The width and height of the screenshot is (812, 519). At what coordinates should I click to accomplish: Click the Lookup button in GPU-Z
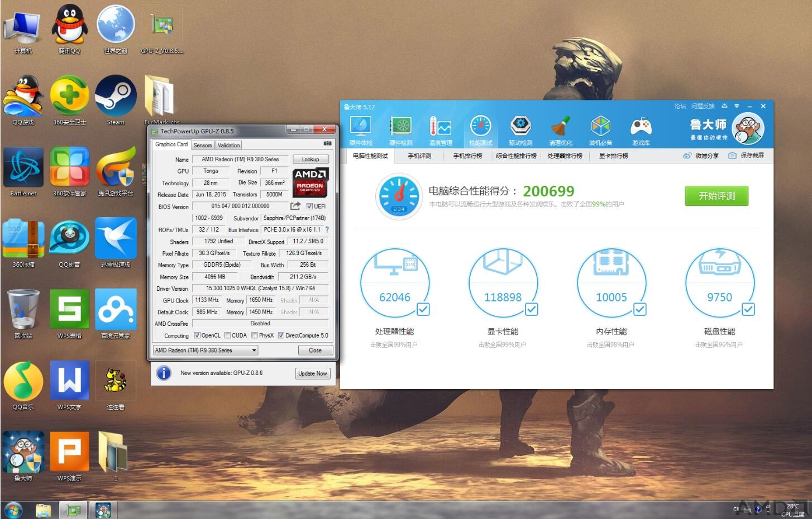(x=311, y=159)
